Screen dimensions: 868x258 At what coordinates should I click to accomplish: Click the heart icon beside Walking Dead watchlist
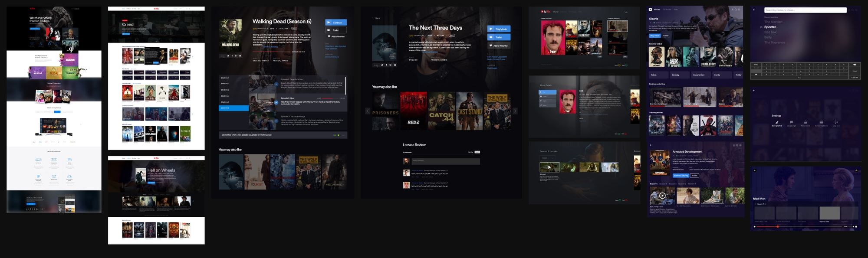tap(329, 36)
